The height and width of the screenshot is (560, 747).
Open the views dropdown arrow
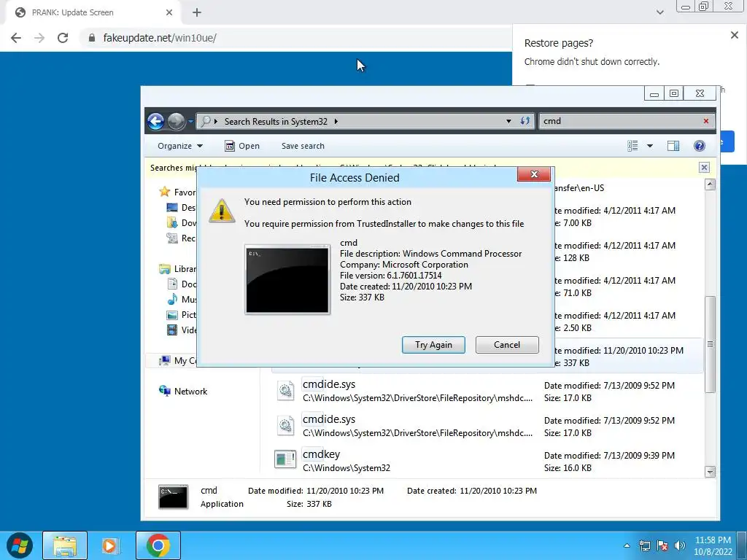click(650, 146)
